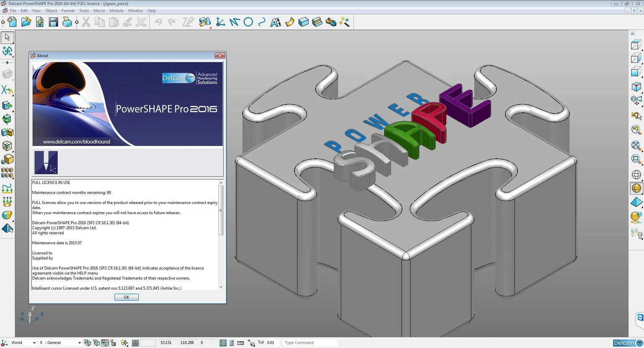Select the Line drawing tool icon
The image size is (644, 348).
pyautogui.click(x=234, y=22)
